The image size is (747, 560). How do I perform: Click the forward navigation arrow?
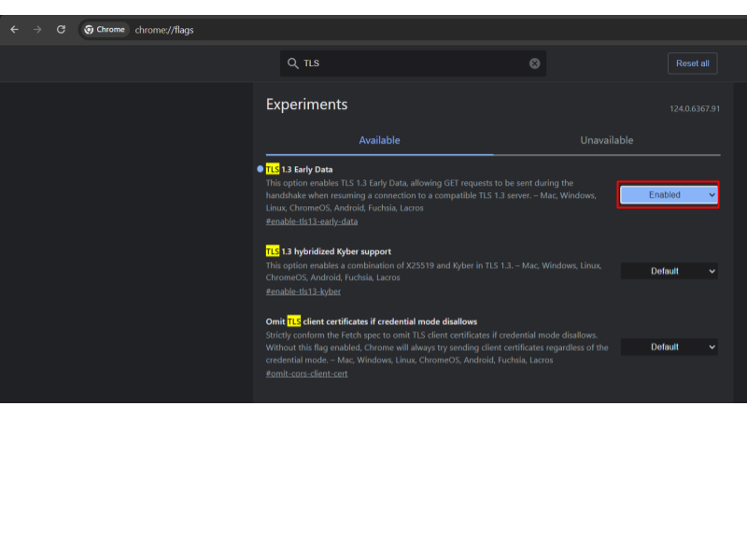tap(37, 29)
